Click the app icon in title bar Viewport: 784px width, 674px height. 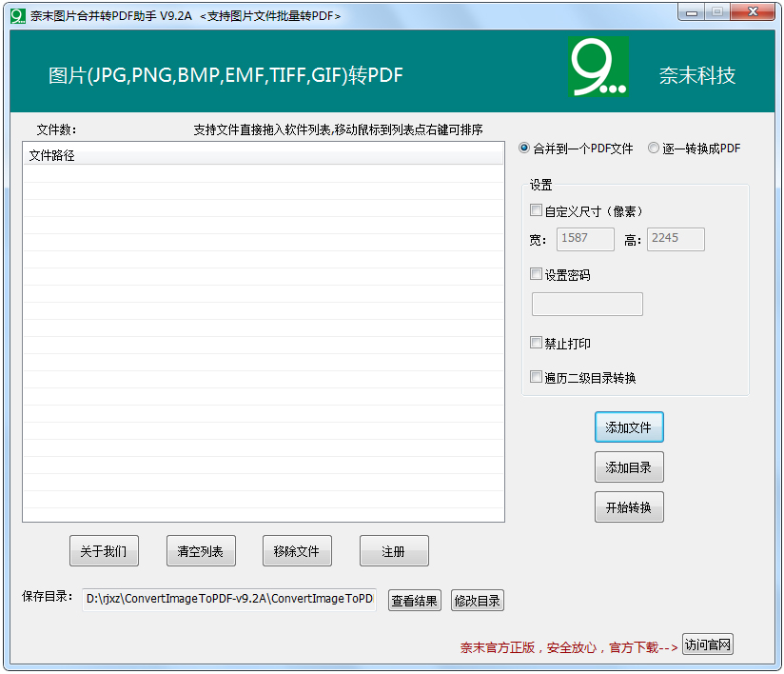pos(17,16)
